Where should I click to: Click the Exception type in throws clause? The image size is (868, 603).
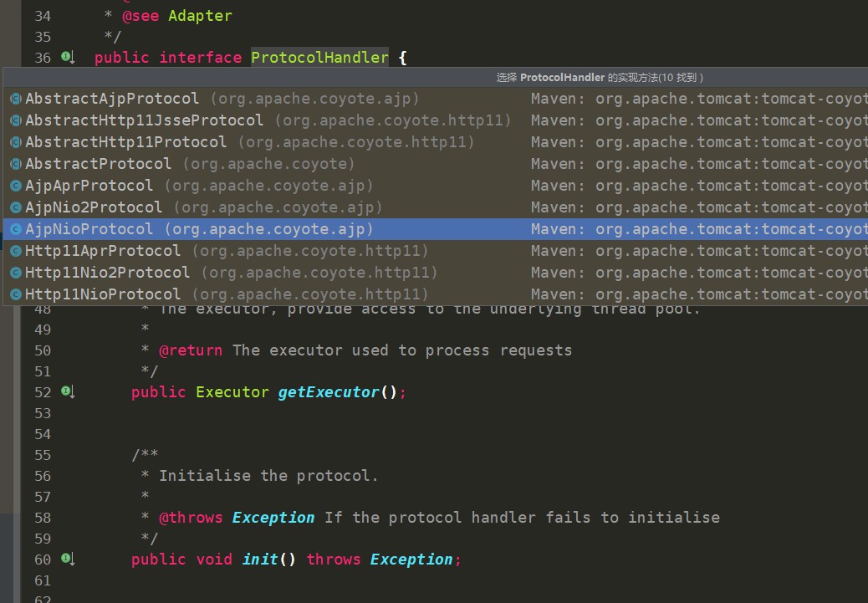point(411,560)
